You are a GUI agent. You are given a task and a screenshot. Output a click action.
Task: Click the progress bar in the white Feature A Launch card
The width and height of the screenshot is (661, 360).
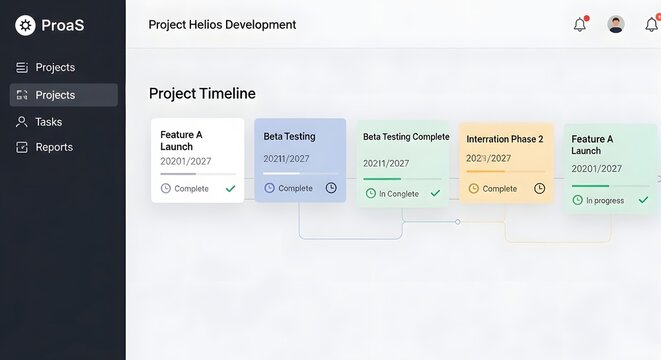[198, 174]
